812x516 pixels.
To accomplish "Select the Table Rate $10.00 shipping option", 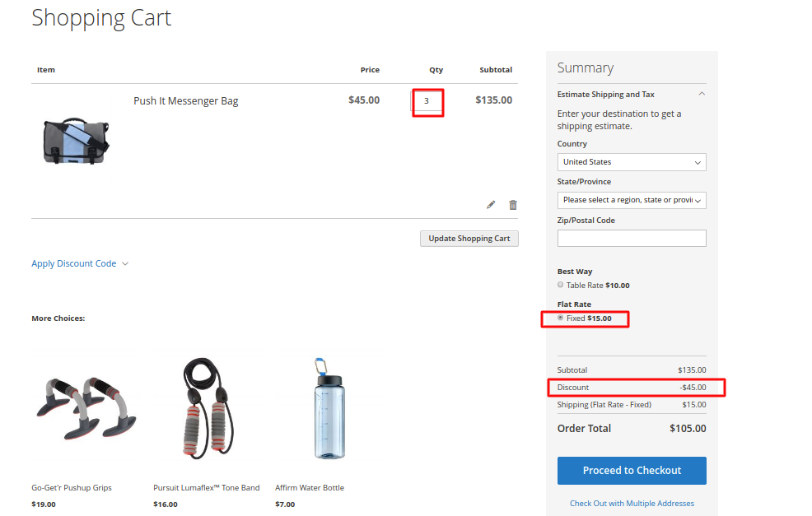I will pyautogui.click(x=560, y=285).
